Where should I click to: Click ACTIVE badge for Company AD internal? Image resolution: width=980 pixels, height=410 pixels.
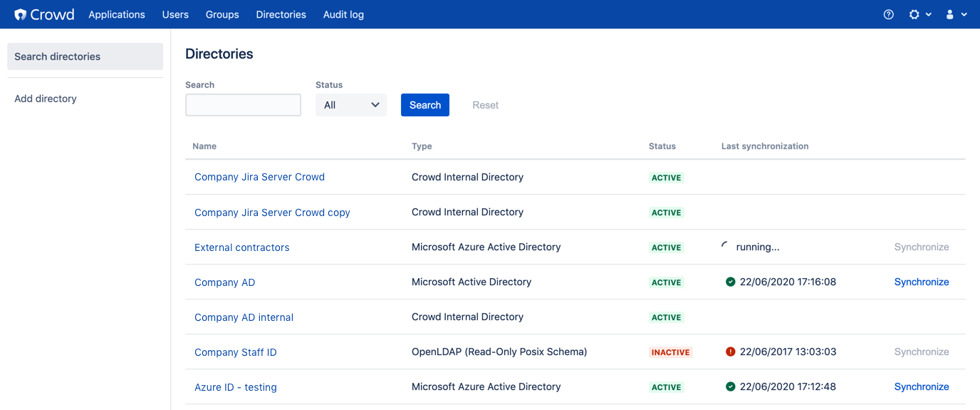click(667, 317)
